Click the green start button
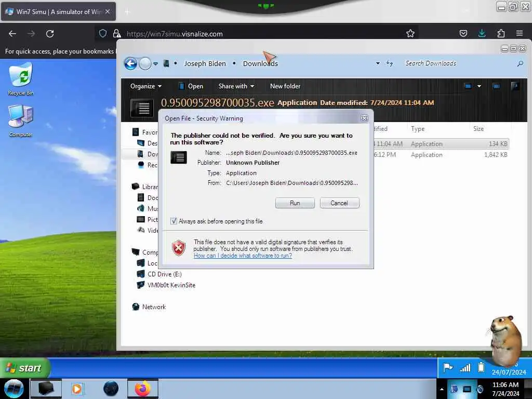The width and height of the screenshot is (532, 399). tap(24, 368)
